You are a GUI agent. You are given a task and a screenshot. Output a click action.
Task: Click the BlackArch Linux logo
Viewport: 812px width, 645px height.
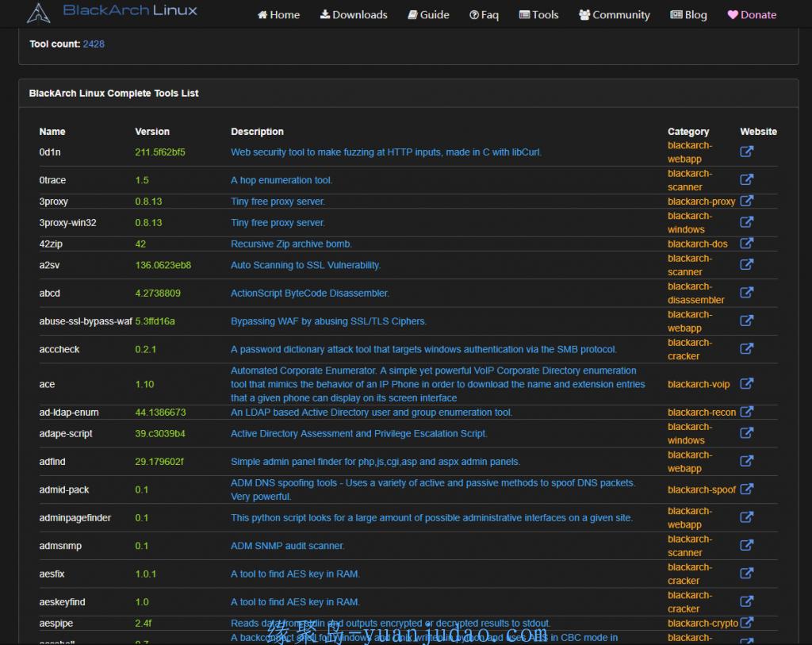coord(112,12)
